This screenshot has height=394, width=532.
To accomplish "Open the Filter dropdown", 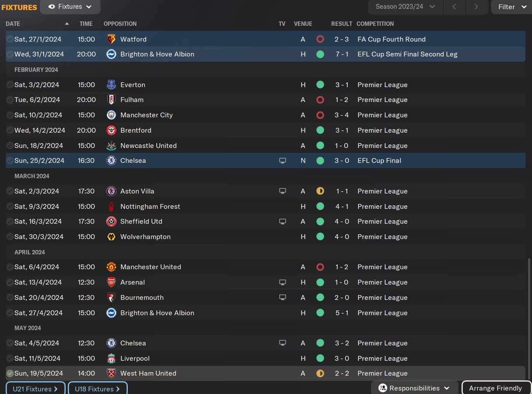I will pyautogui.click(x=511, y=7).
